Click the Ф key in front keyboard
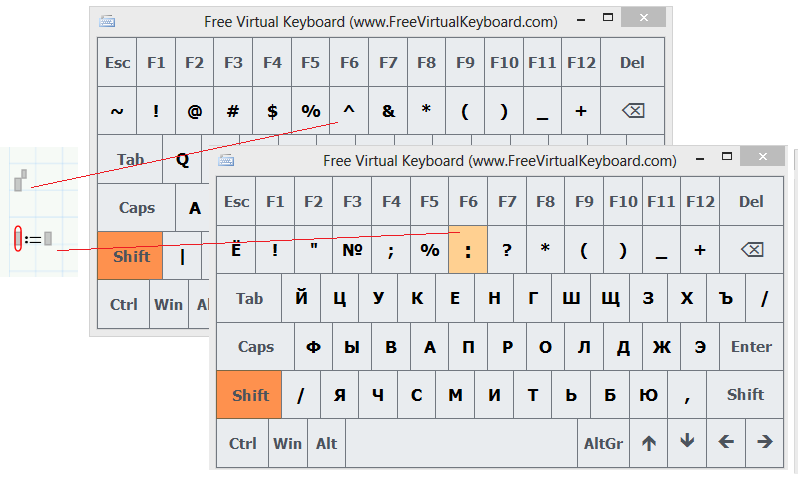The image size is (798, 477). (314, 347)
